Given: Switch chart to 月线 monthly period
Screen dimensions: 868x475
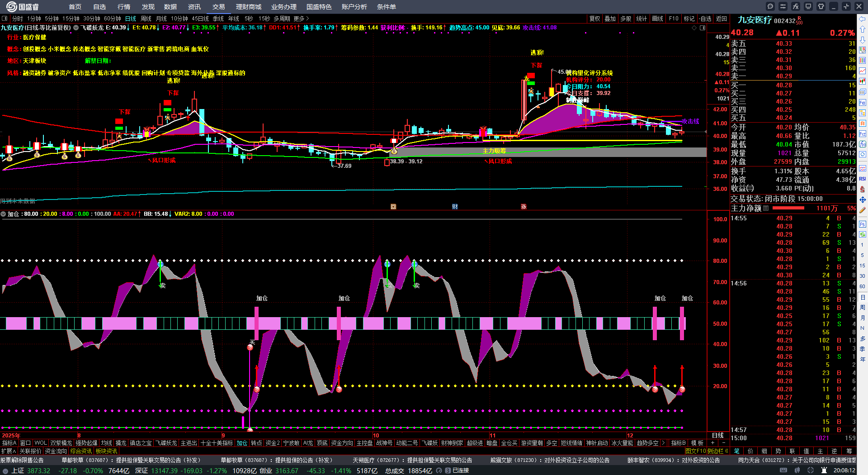Looking at the screenshot, I should coord(161,19).
